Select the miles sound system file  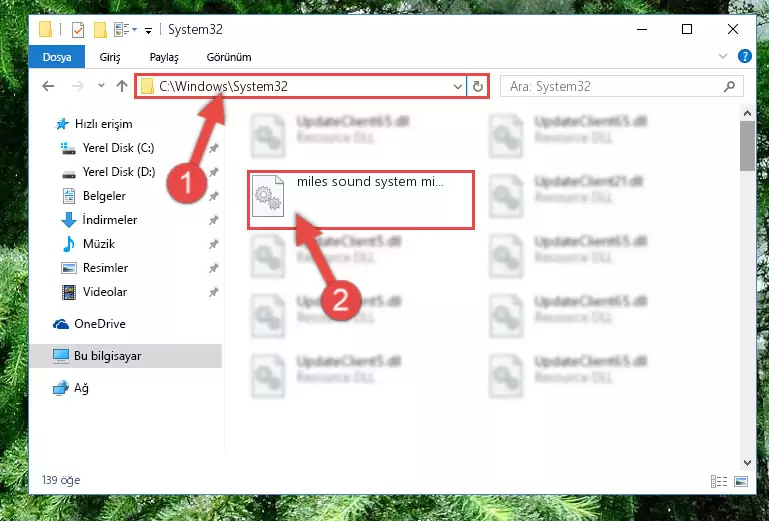point(361,200)
